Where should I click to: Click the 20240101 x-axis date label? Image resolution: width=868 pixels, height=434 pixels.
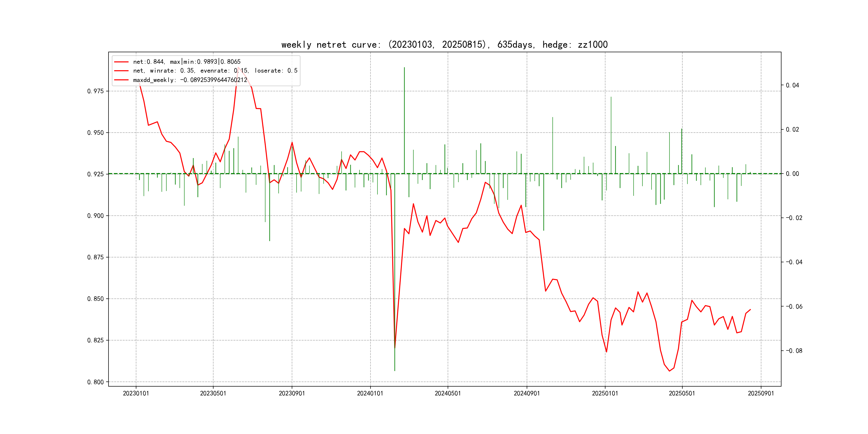370,394
